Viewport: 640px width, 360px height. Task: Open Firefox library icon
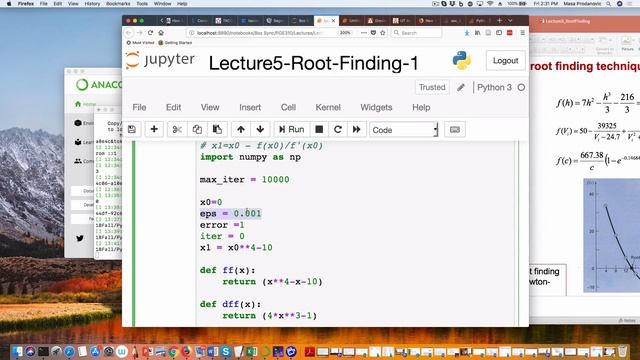pyautogui.click(x=477, y=33)
